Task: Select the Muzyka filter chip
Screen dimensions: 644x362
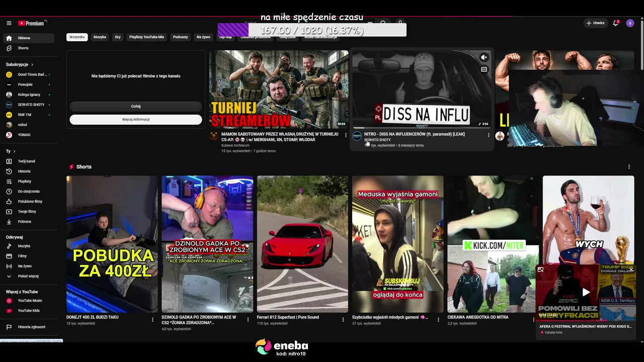Action: (x=100, y=37)
